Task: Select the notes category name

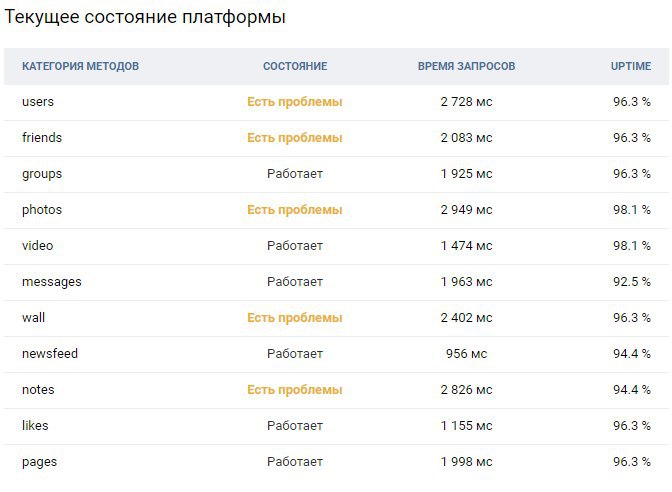Action: (x=38, y=390)
